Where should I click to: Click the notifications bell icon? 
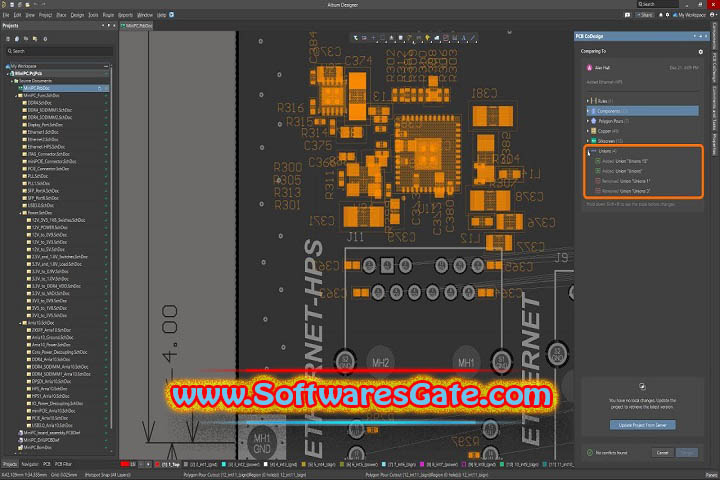point(661,15)
